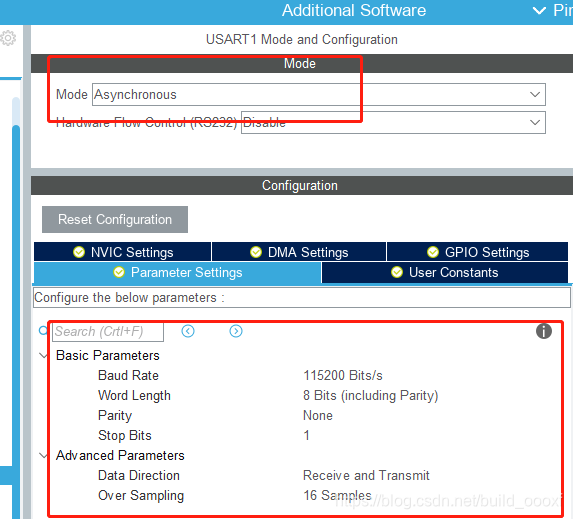Screen dimensions: 573x519
Task: Select Baud Rate value 115200 Bits/s
Action: (343, 375)
